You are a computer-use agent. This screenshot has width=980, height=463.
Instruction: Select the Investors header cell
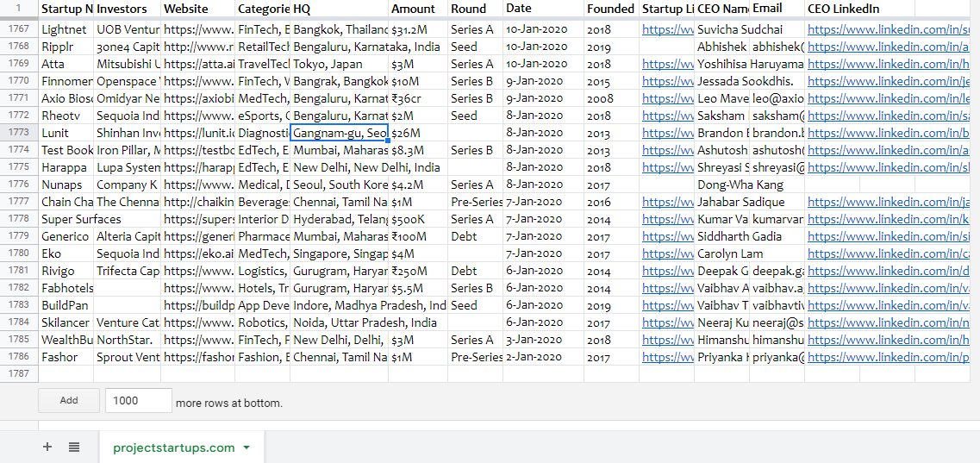tap(128, 9)
